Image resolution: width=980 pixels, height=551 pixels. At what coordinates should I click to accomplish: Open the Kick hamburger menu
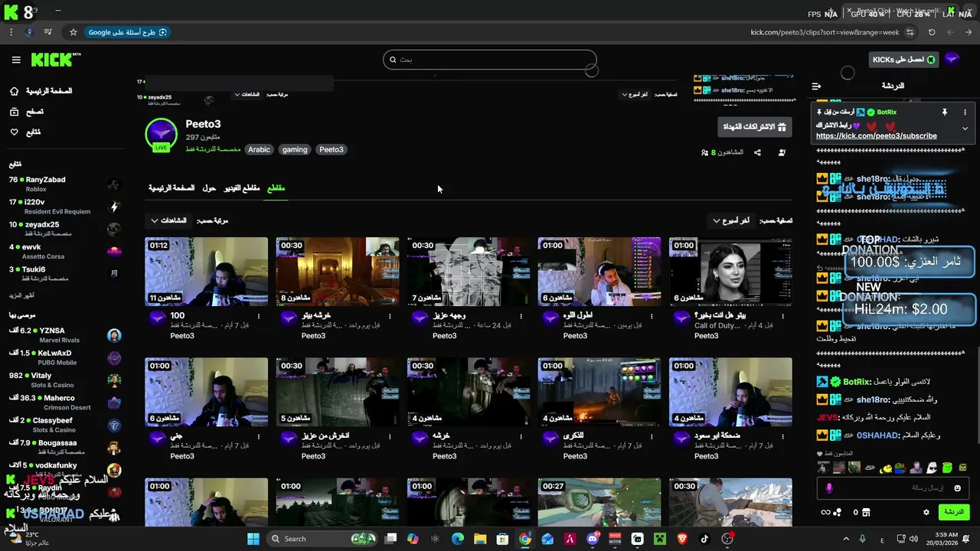point(16,60)
